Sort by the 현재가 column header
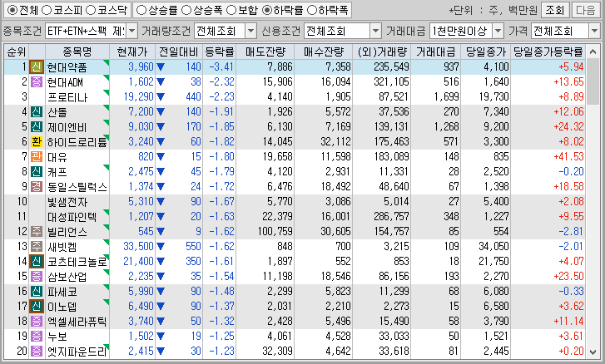 pos(132,52)
